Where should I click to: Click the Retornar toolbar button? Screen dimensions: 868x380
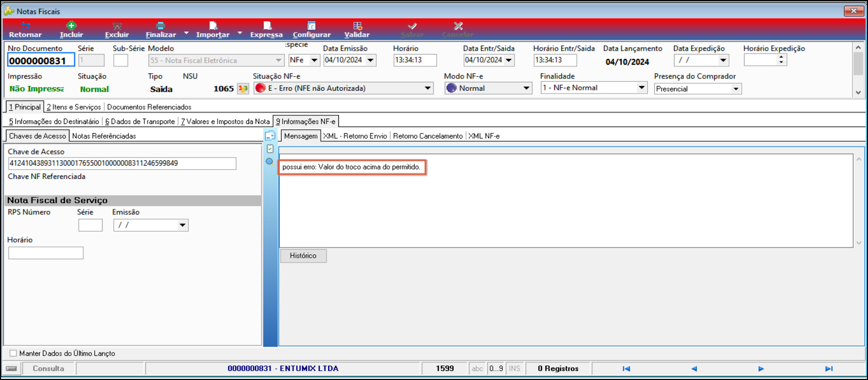(25, 30)
